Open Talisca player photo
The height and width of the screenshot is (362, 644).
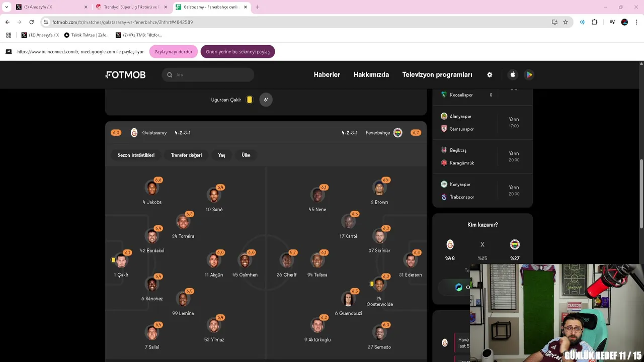click(x=317, y=260)
